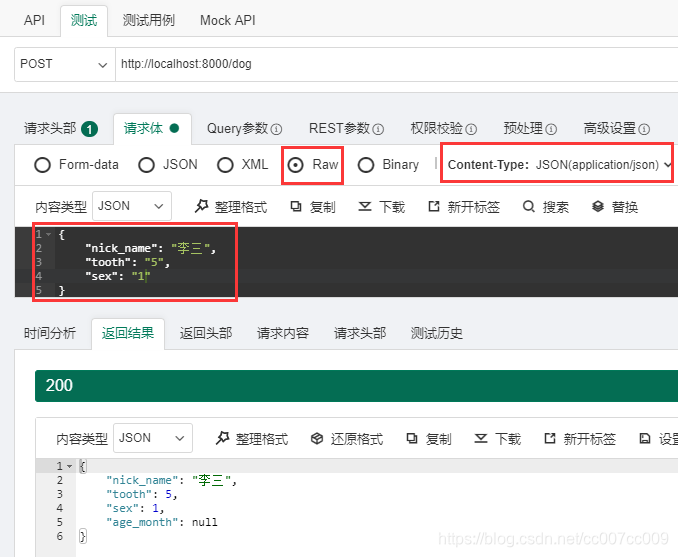678x557 pixels.
Task: Open the 测试历史 tab
Action: 437,333
